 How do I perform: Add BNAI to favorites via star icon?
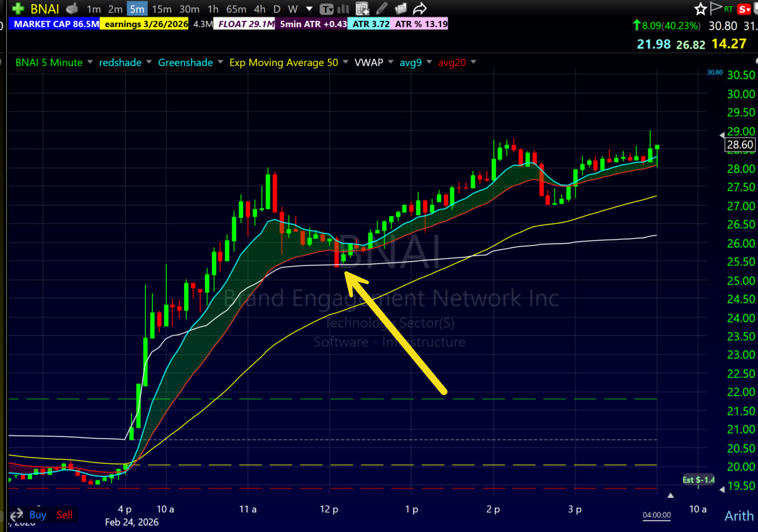(700, 8)
